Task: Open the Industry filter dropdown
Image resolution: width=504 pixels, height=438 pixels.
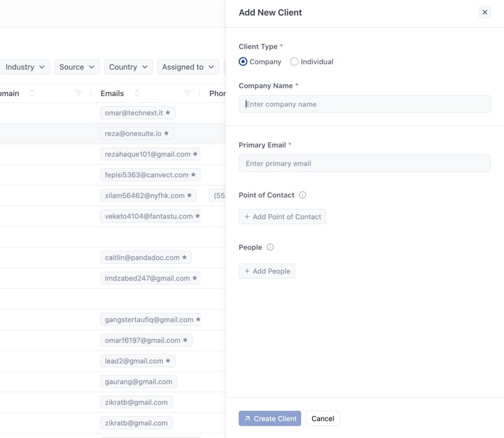Action: coord(25,67)
